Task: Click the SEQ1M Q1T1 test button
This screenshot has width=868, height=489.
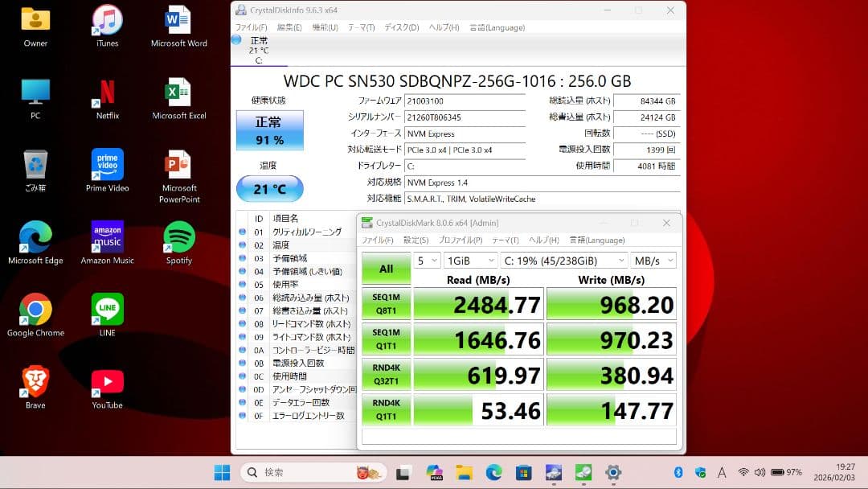Action: point(386,339)
